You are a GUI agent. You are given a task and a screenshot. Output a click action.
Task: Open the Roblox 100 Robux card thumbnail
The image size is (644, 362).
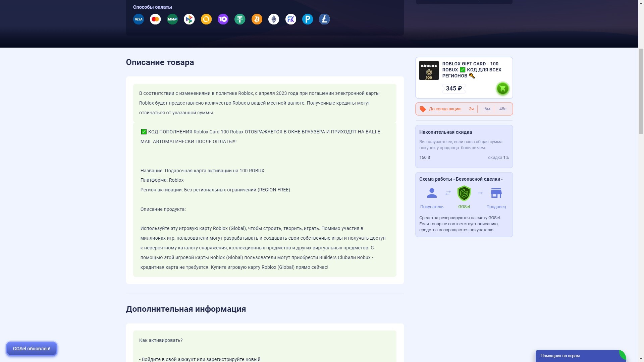429,70
